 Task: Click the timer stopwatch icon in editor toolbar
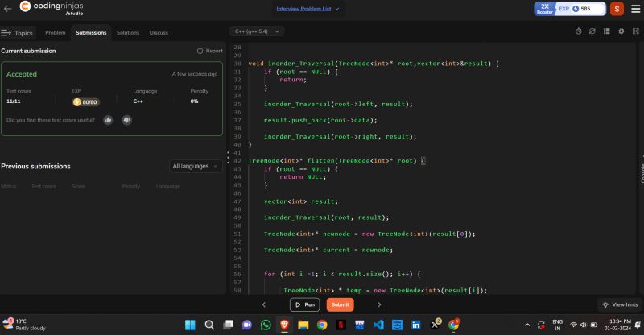pyautogui.click(x=578, y=31)
